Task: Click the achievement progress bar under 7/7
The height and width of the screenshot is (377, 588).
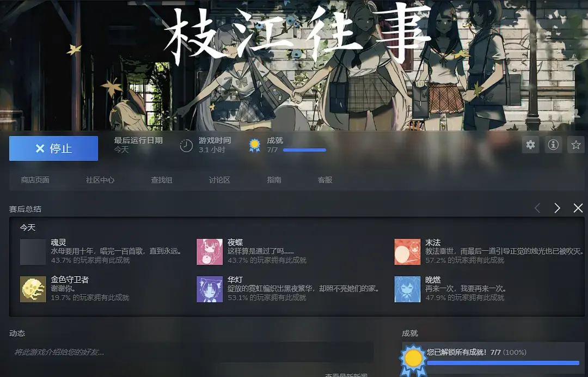Action: 304,150
